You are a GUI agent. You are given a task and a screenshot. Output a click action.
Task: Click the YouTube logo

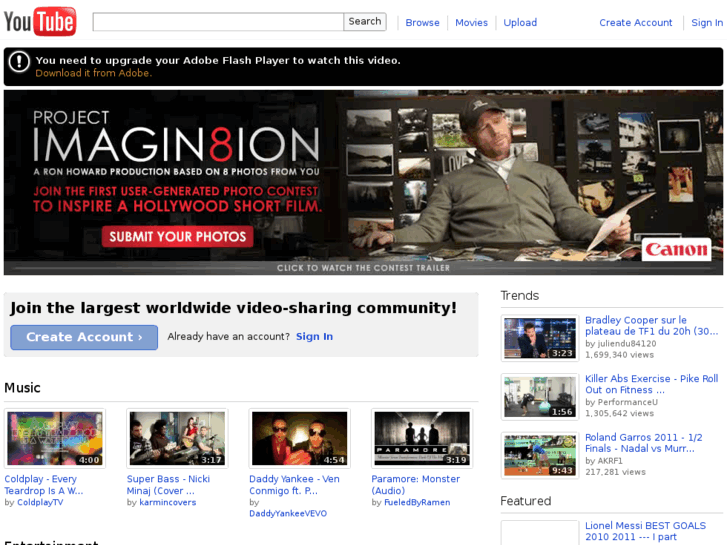(x=40, y=21)
